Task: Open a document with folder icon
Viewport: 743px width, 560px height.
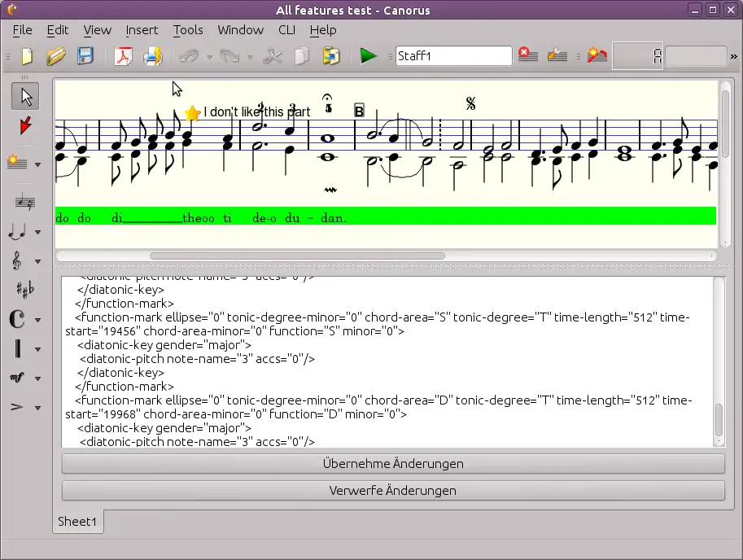Action: pyautogui.click(x=55, y=56)
